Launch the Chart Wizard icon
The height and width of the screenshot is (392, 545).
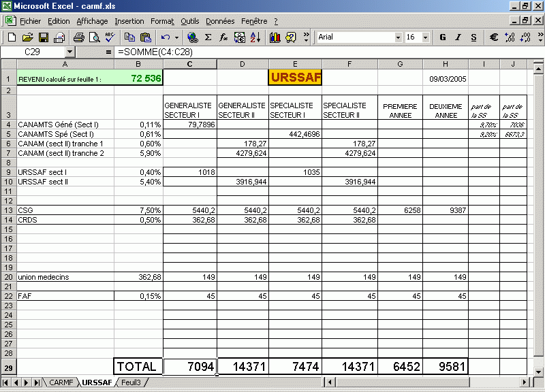pos(275,37)
